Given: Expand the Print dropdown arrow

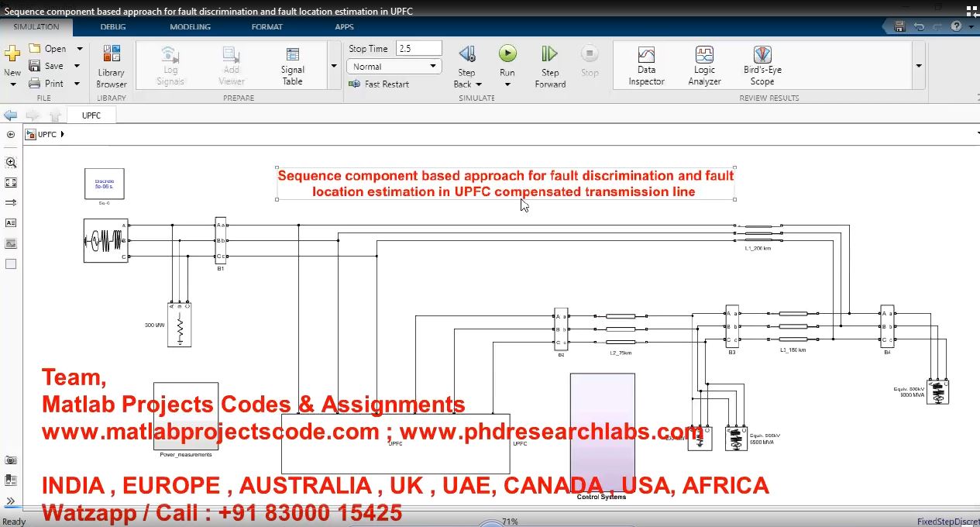Looking at the screenshot, I should [x=77, y=83].
